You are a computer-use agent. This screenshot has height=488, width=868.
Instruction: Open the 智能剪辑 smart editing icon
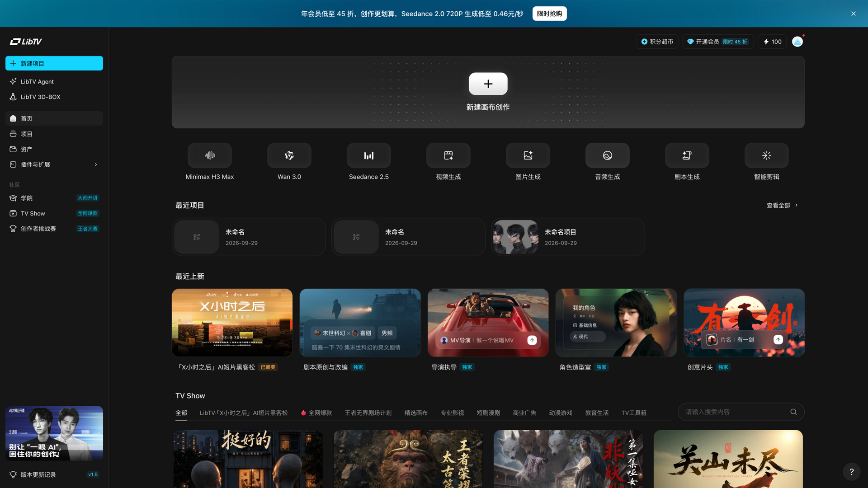767,155
